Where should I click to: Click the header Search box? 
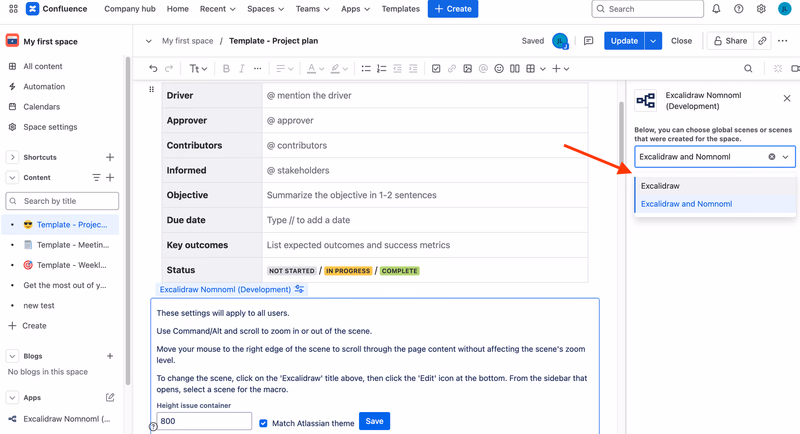pos(647,9)
